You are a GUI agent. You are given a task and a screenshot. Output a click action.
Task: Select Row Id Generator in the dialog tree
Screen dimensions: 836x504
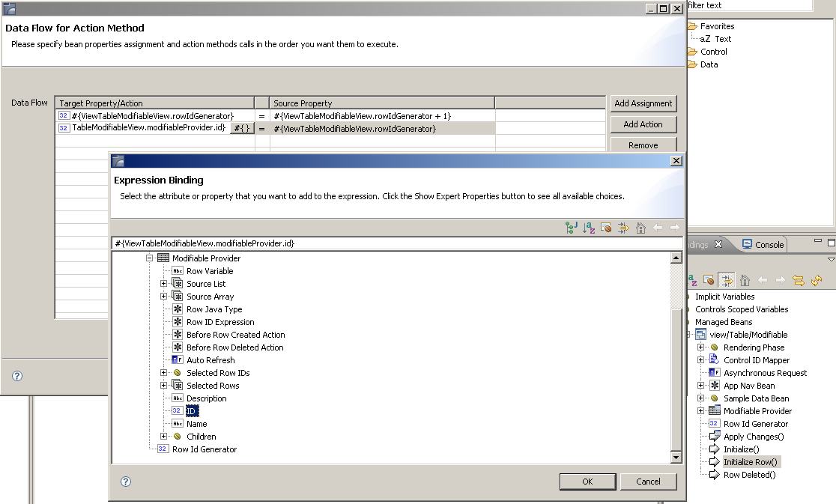(205, 449)
